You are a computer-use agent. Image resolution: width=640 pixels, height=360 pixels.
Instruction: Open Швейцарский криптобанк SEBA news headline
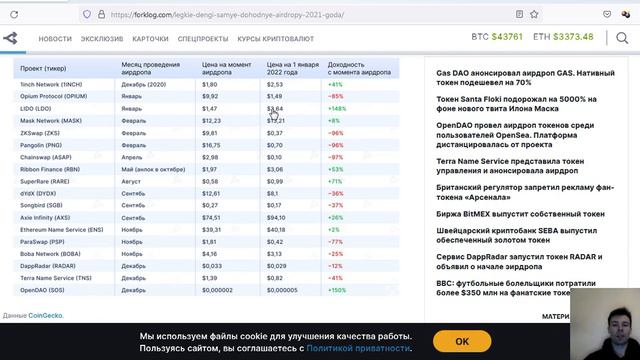coord(516,236)
